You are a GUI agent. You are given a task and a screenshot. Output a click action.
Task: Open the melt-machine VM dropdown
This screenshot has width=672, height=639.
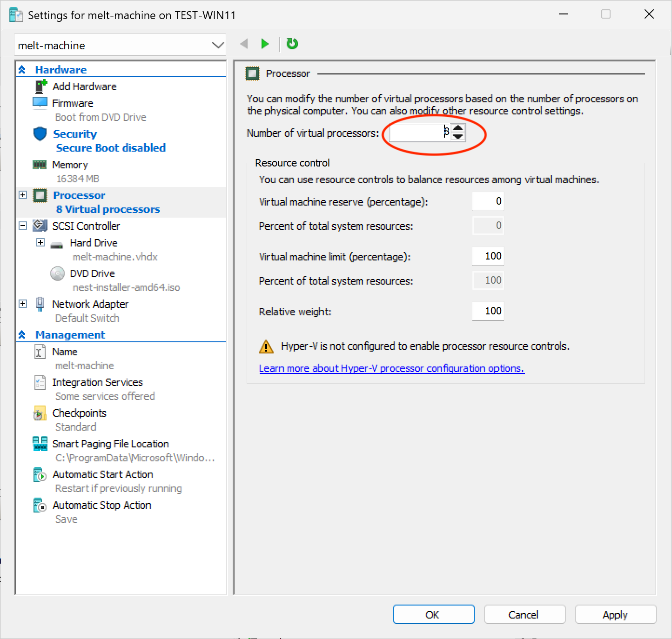click(x=217, y=45)
